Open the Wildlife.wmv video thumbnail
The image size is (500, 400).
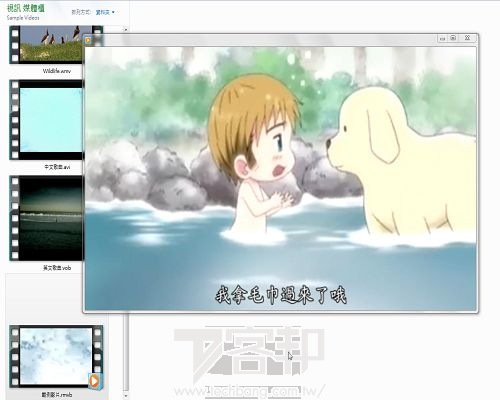(x=47, y=44)
